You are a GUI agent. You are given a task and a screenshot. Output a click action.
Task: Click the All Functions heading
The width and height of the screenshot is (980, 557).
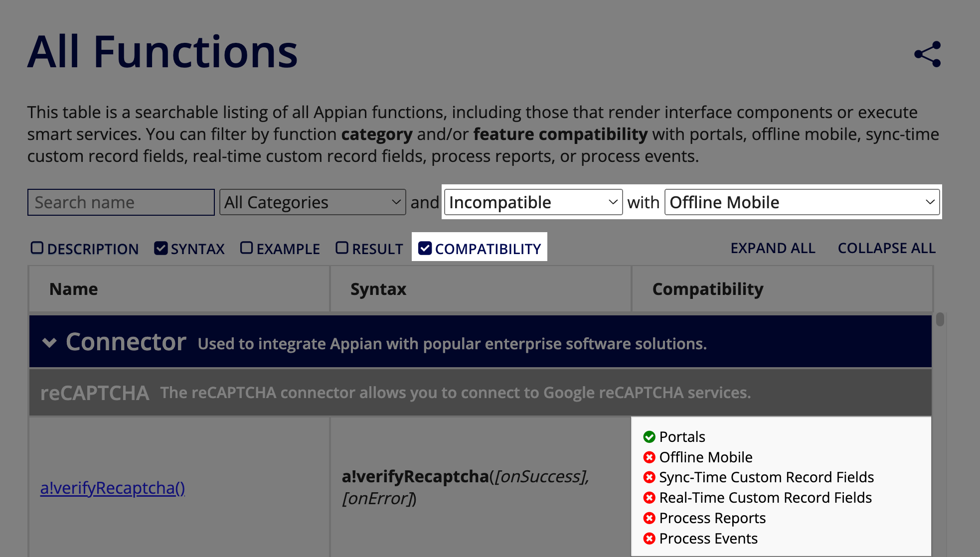163,52
